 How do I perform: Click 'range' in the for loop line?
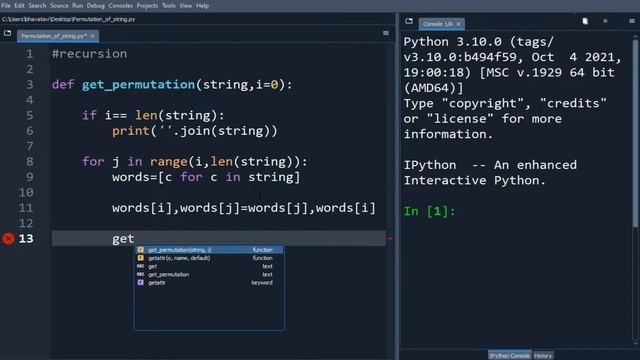(169, 162)
